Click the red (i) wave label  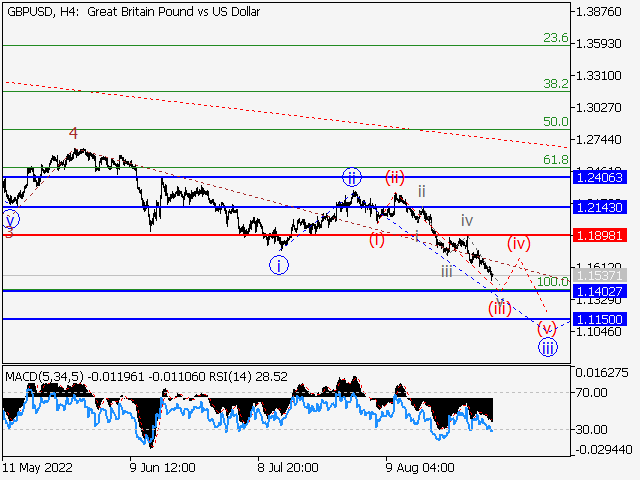pyautogui.click(x=377, y=240)
